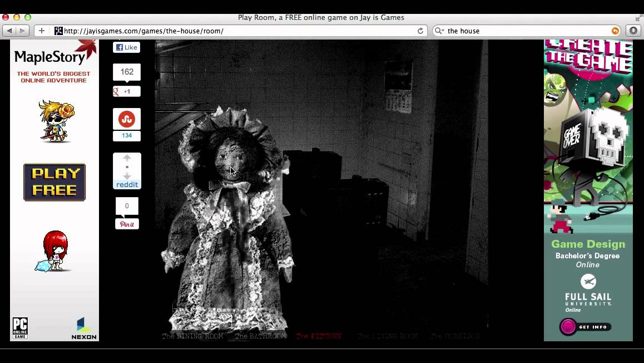Click the 162 share count bubble

[x=126, y=72]
